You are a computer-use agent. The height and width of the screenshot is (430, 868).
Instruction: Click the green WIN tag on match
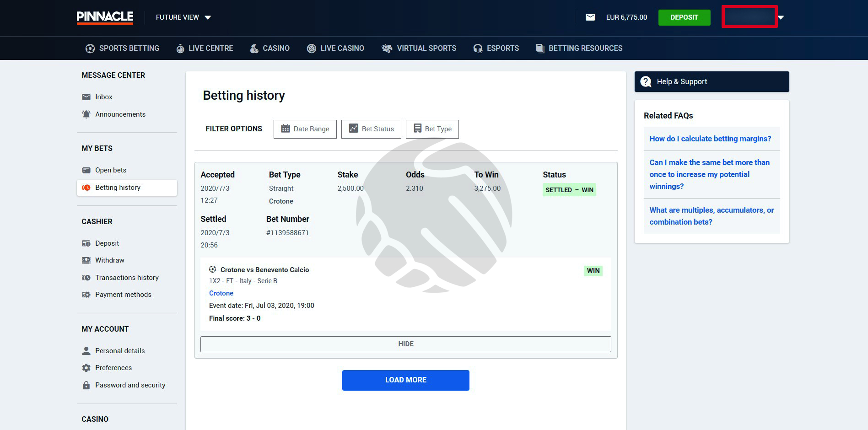point(593,271)
